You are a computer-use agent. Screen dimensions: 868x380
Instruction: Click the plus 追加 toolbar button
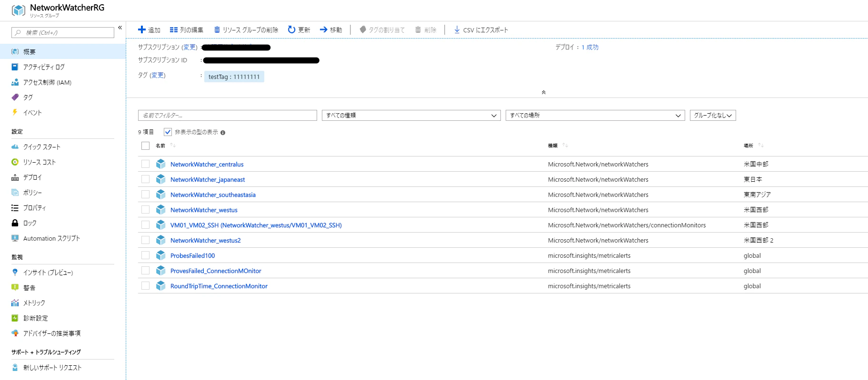click(x=149, y=30)
